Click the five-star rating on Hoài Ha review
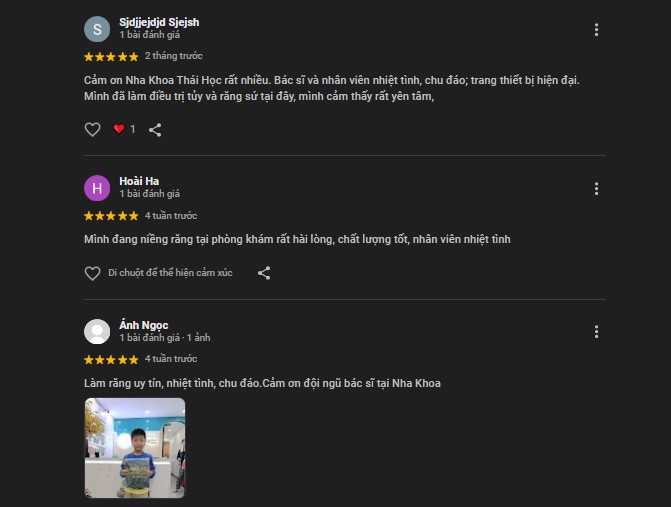 tap(111, 216)
